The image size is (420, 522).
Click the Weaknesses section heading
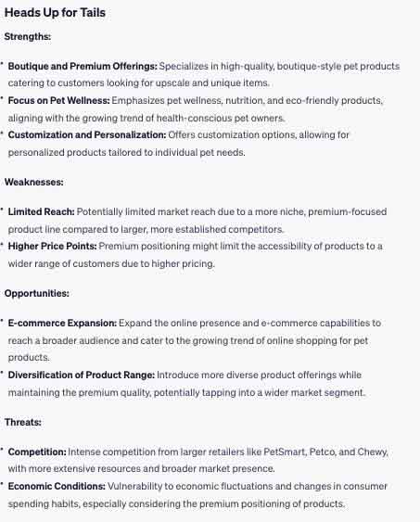[34, 182]
